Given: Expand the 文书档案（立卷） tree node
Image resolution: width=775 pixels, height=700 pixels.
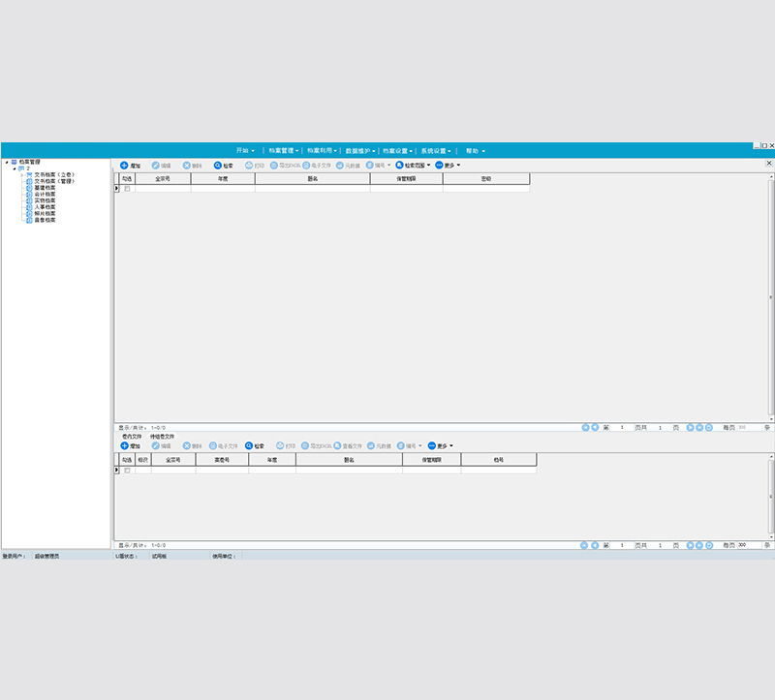Looking at the screenshot, I should pos(21,174).
